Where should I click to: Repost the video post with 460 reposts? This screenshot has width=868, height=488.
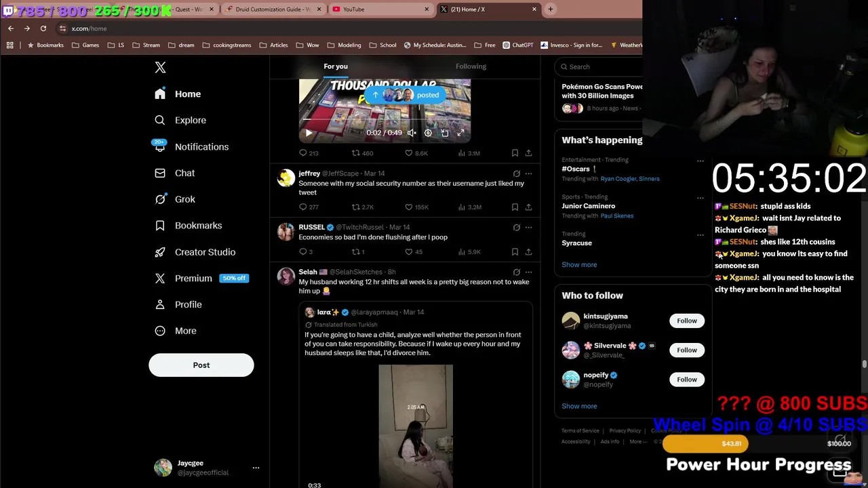[x=362, y=153]
